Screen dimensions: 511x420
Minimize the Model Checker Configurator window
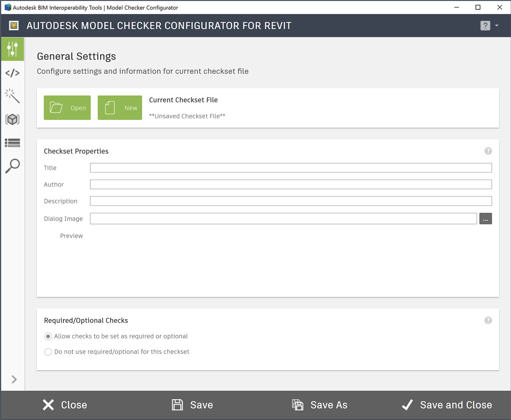(x=456, y=7)
